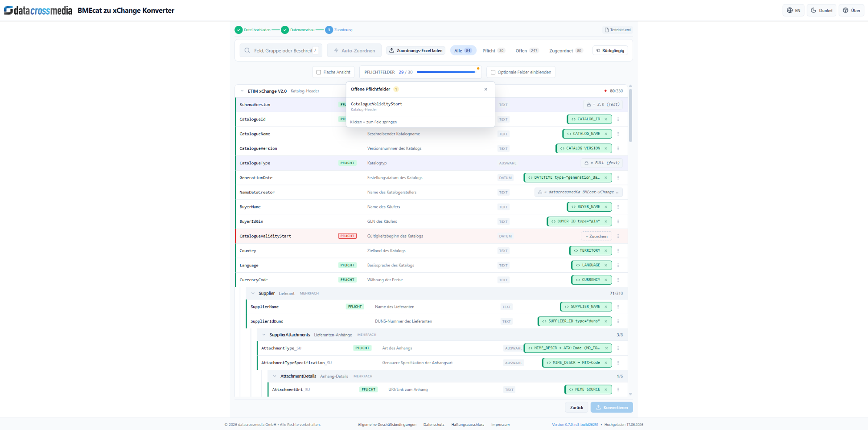Filter by Offen fields
Image resolution: width=868 pixels, height=430 pixels.
click(527, 50)
